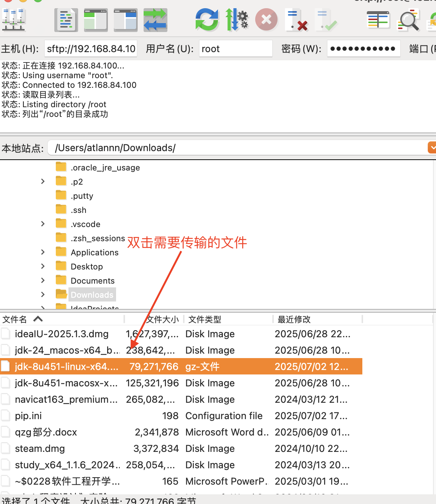Reconnect to the last used server
The height and width of the screenshot is (504, 436).
(326, 20)
